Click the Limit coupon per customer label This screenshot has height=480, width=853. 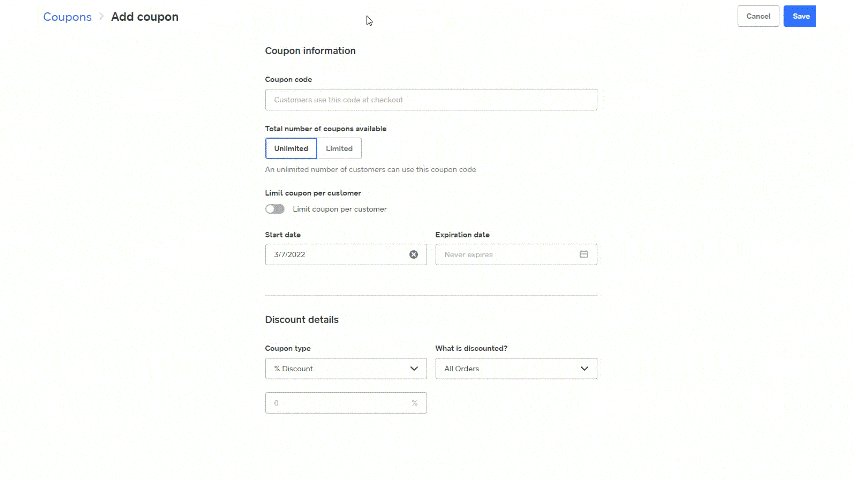click(339, 209)
